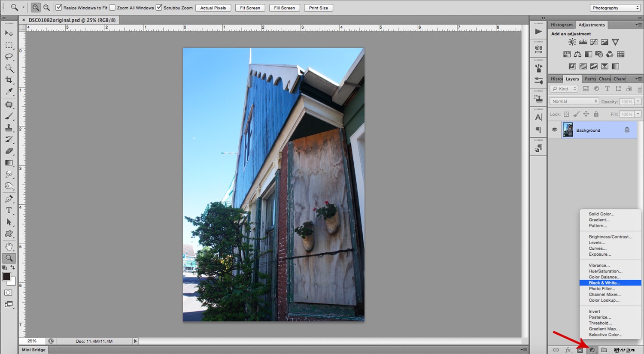Select the Zoom tool in the toolbar
644x354 pixels.
[9, 258]
